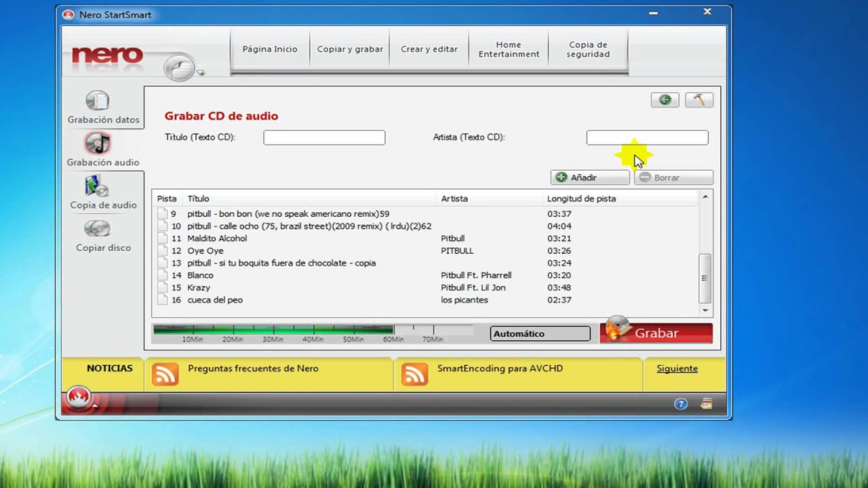Open the Copiar disco icon

click(97, 228)
